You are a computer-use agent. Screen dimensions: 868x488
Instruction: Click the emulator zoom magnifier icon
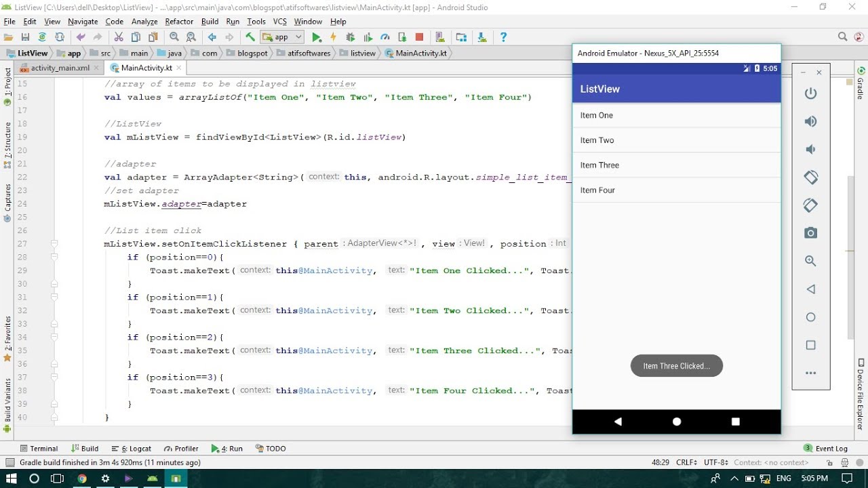point(810,261)
